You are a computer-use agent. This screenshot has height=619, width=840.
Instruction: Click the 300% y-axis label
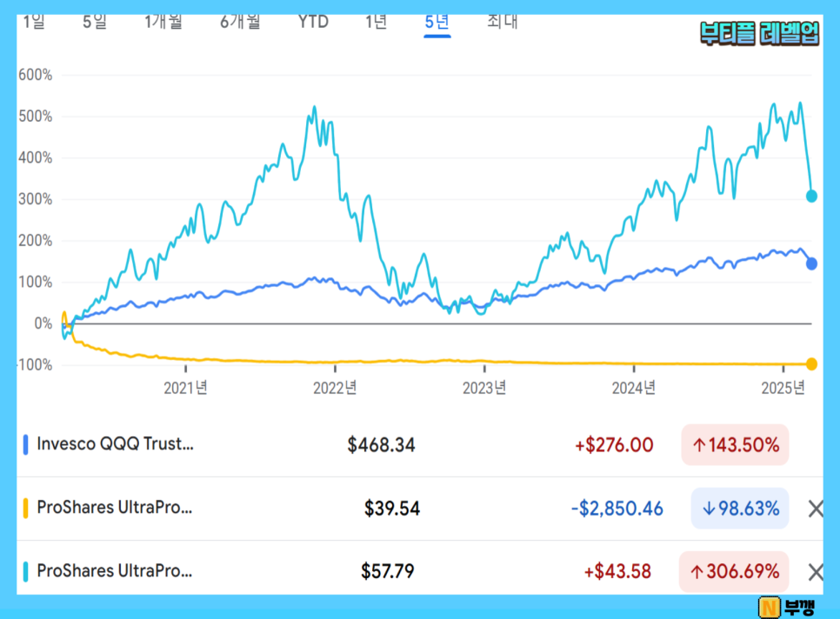(36, 199)
